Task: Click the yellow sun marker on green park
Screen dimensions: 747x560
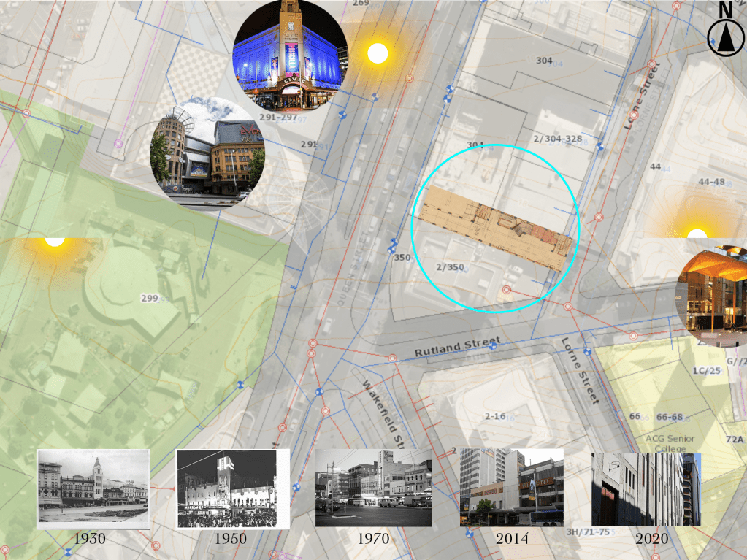Action: point(54,242)
